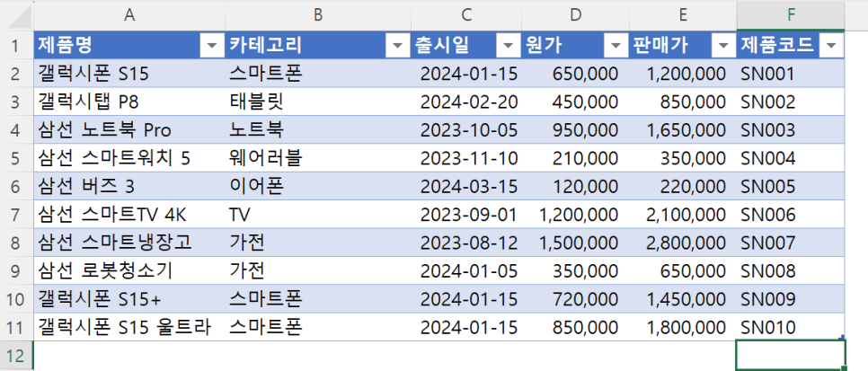The height and width of the screenshot is (371, 868).
Task: Select cell 삼선 버즈 3
Action: [129, 187]
